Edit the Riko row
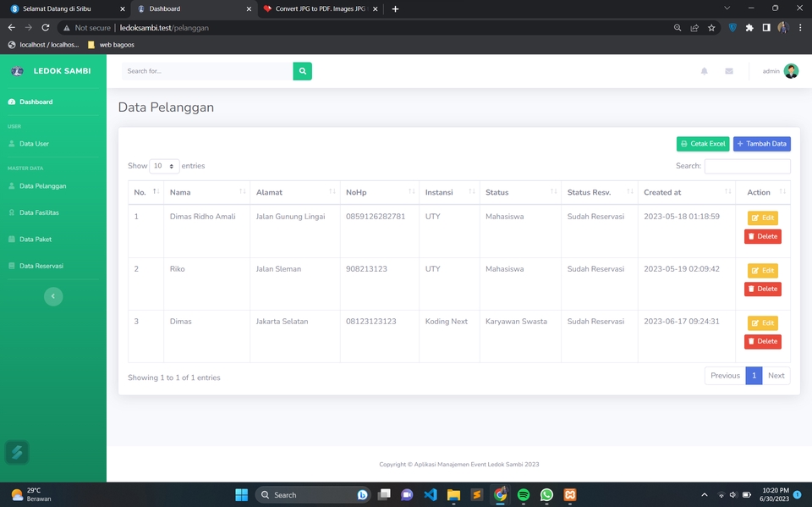The height and width of the screenshot is (507, 812). pos(763,271)
